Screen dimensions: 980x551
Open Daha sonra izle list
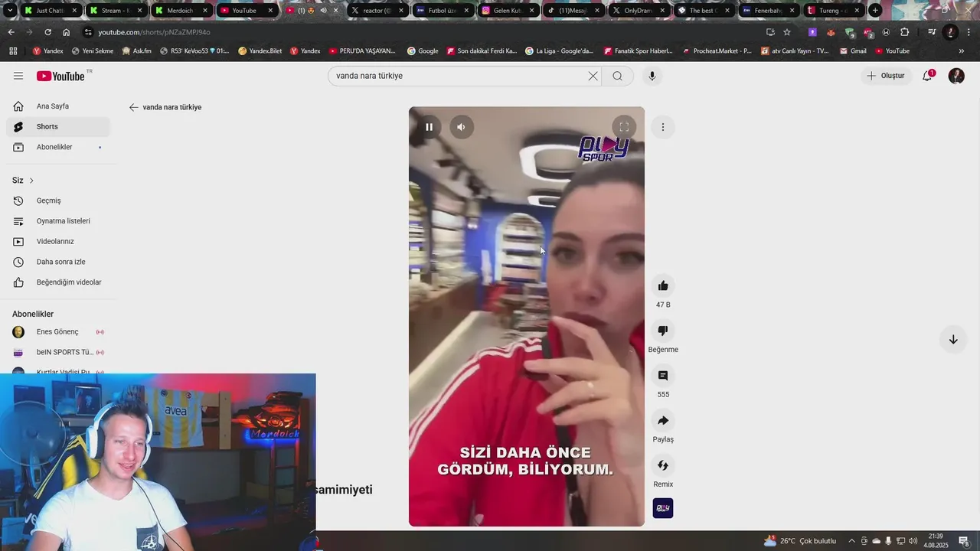click(58, 262)
